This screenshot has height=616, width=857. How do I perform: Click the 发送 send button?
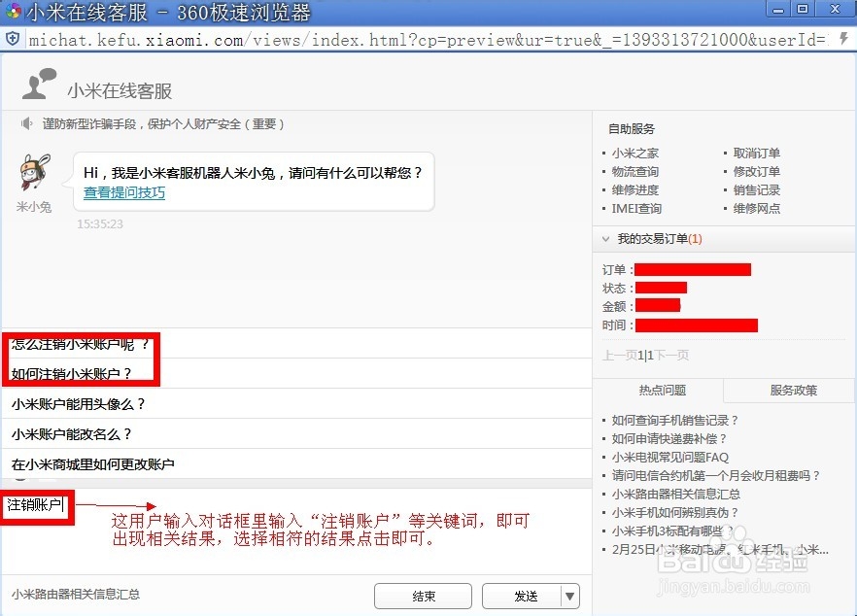(x=522, y=596)
